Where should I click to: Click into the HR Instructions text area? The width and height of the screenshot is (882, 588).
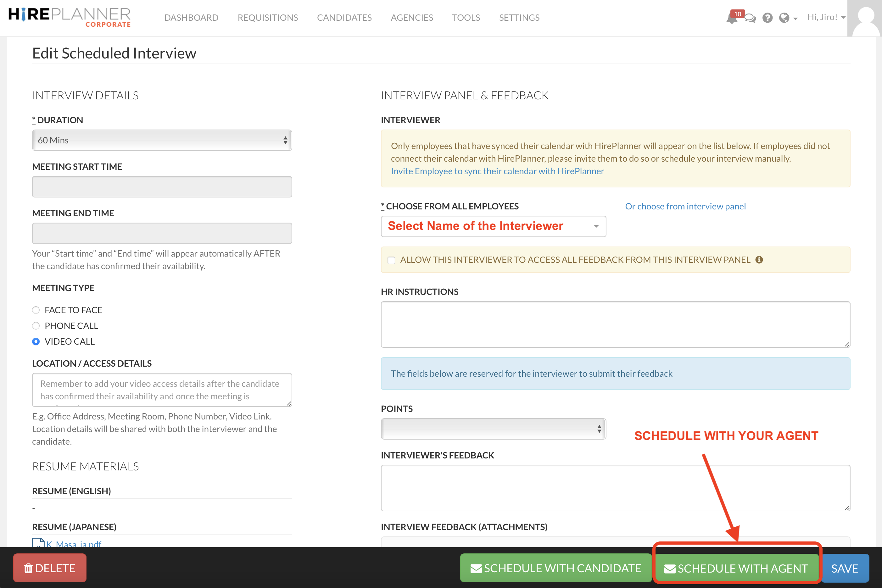[x=615, y=325]
